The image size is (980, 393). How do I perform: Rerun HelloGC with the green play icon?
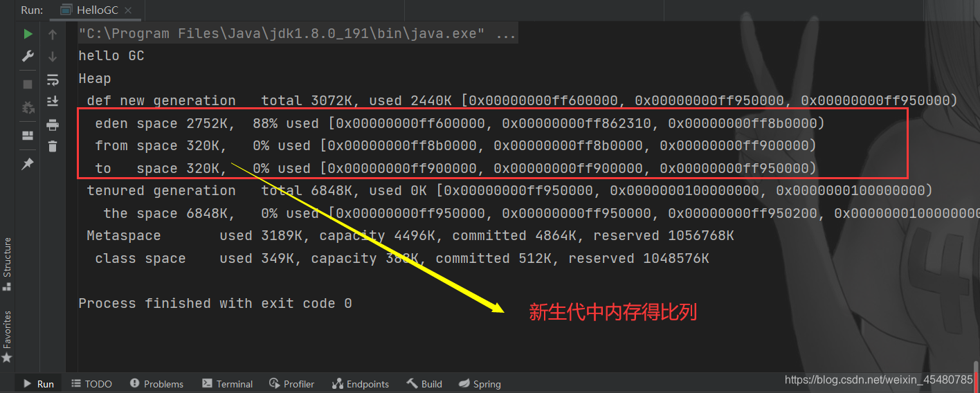click(x=28, y=33)
